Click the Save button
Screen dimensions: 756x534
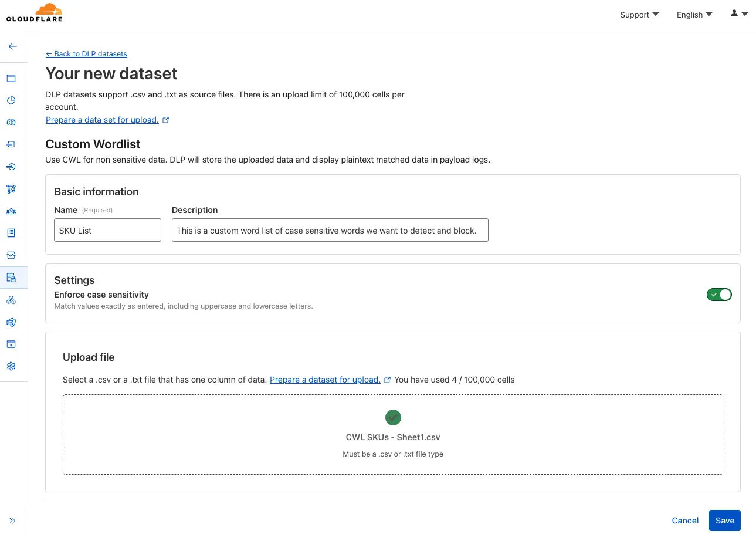pos(724,521)
